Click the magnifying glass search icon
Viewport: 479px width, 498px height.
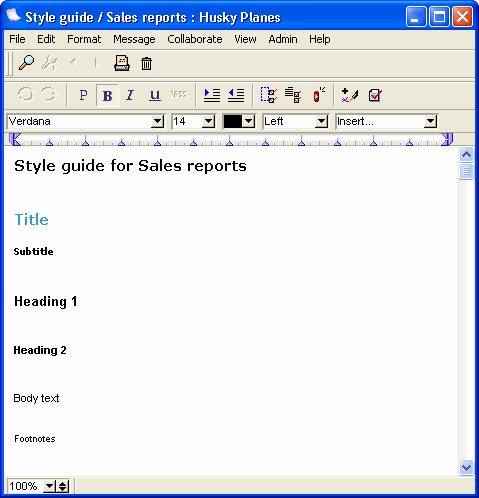pos(26,63)
